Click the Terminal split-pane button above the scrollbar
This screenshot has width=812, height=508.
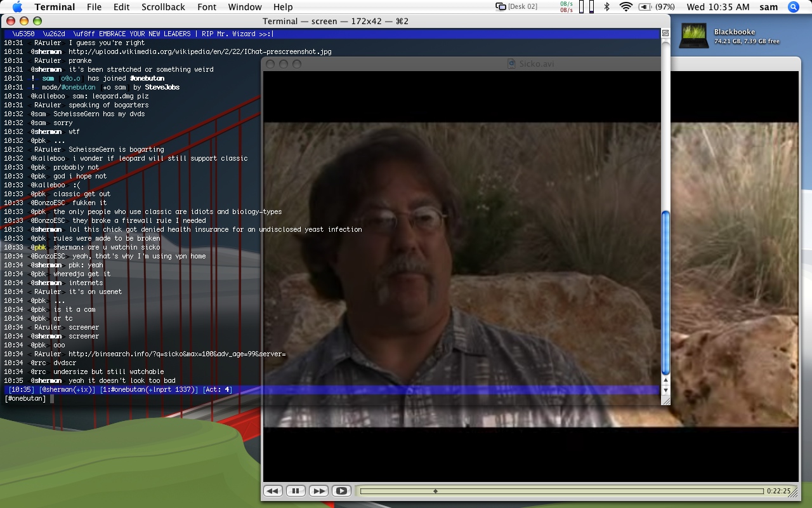665,33
